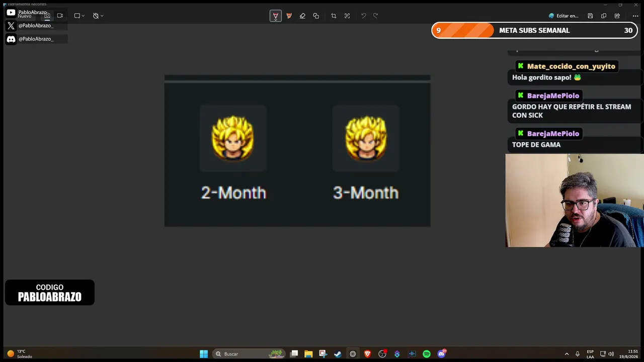The width and height of the screenshot is (644, 362).
Task: Save the snip with the floppy disk icon
Action: point(590,16)
